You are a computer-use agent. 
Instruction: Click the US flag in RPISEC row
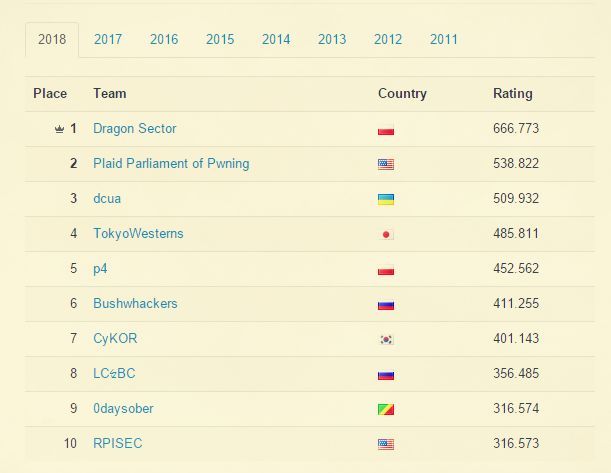click(386, 444)
